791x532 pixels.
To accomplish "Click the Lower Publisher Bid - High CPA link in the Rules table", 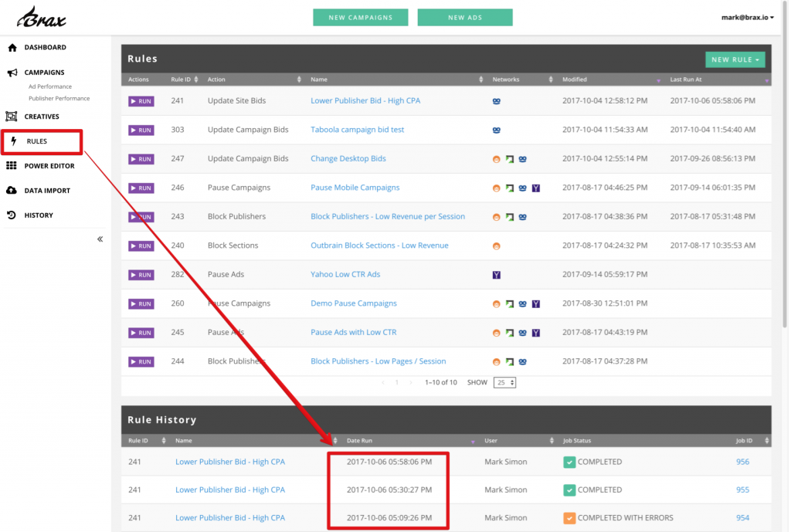I will click(x=365, y=101).
